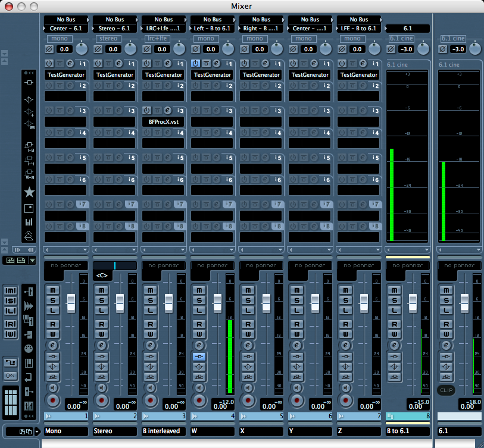Image resolution: width=484 pixels, height=448 pixels.
Task: Select TestGenerator insert slot on LFE channel
Action: pyautogui.click(x=358, y=75)
